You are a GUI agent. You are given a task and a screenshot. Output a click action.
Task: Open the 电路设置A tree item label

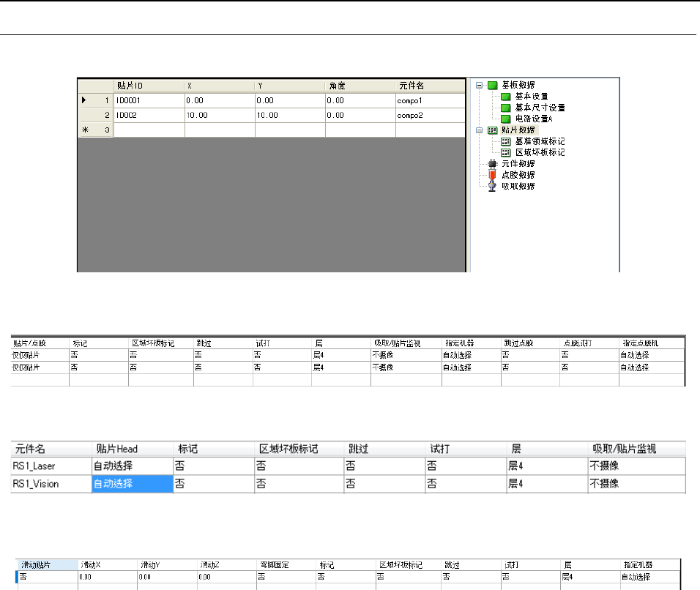point(534,119)
